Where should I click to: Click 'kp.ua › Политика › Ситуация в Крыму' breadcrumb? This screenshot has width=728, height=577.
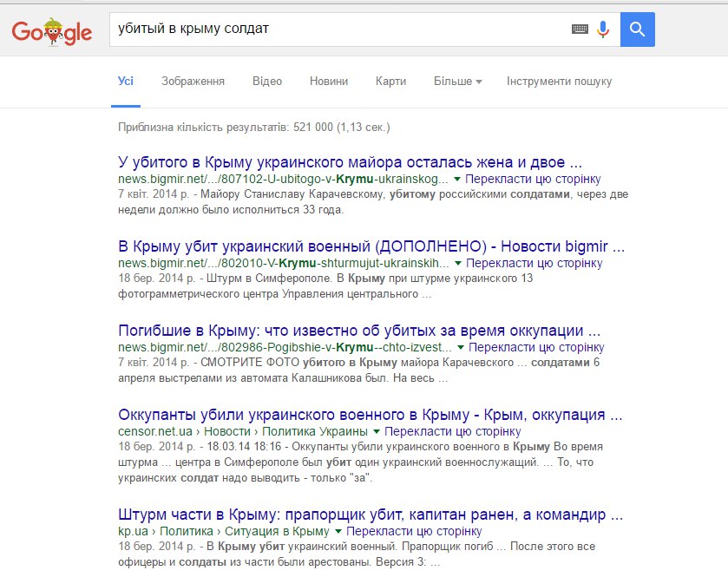pyautogui.click(x=224, y=532)
